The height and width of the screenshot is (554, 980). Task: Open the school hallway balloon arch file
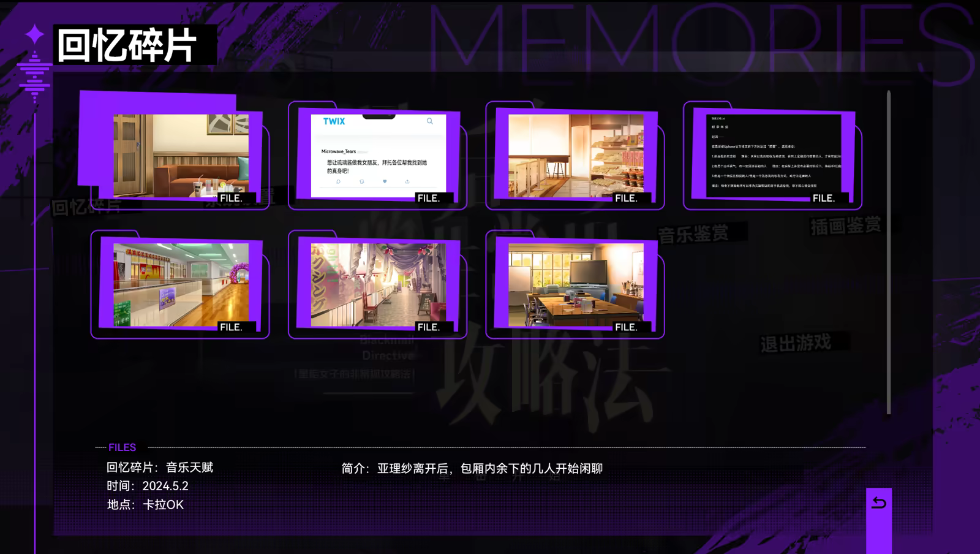coord(181,284)
